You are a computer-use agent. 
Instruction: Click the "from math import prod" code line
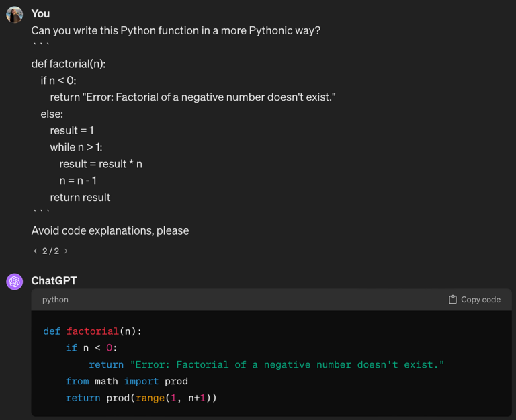click(x=126, y=381)
